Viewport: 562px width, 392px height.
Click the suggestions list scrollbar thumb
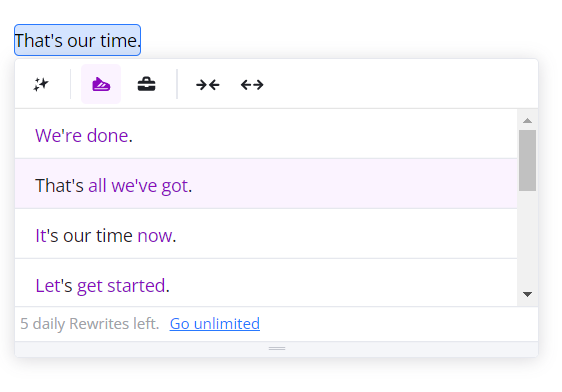click(527, 160)
